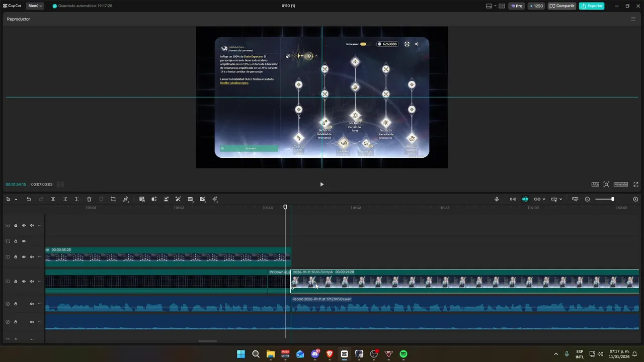Hide the text track with eye icon

(24, 241)
